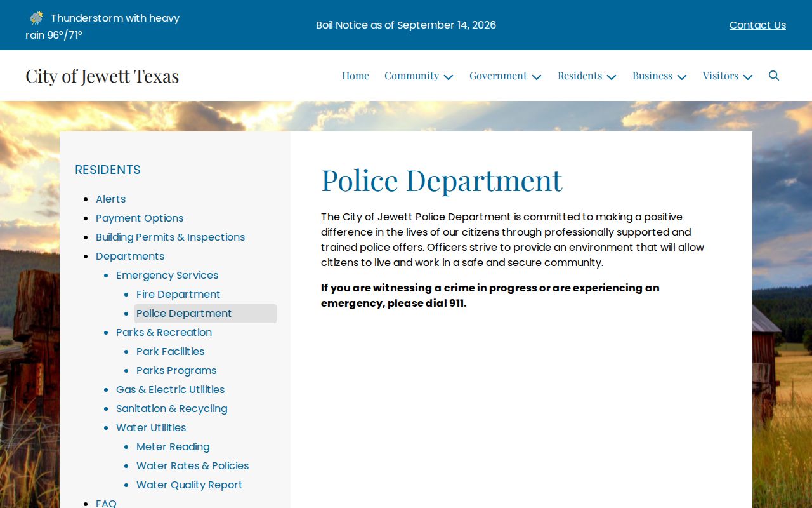Click the weather text Thunderstorm with heavy rain

103,27
